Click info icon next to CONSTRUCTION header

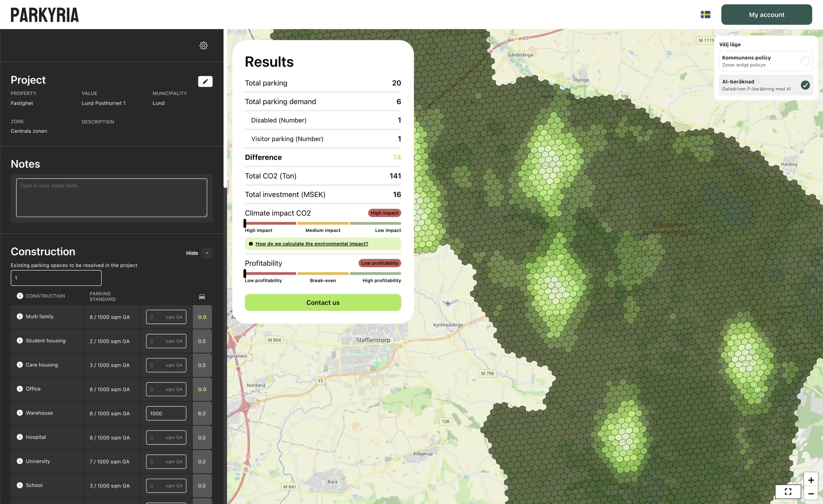pos(20,296)
